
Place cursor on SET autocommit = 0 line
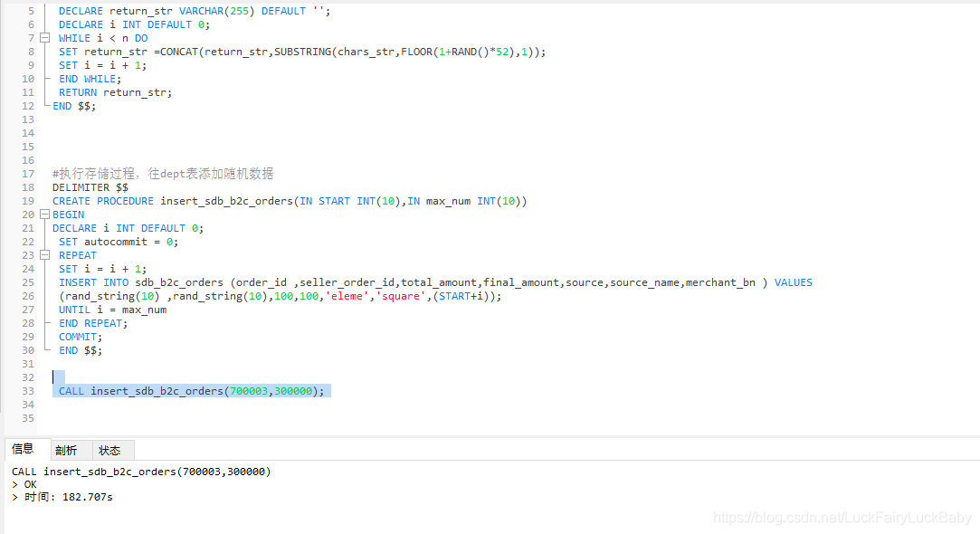(x=119, y=242)
